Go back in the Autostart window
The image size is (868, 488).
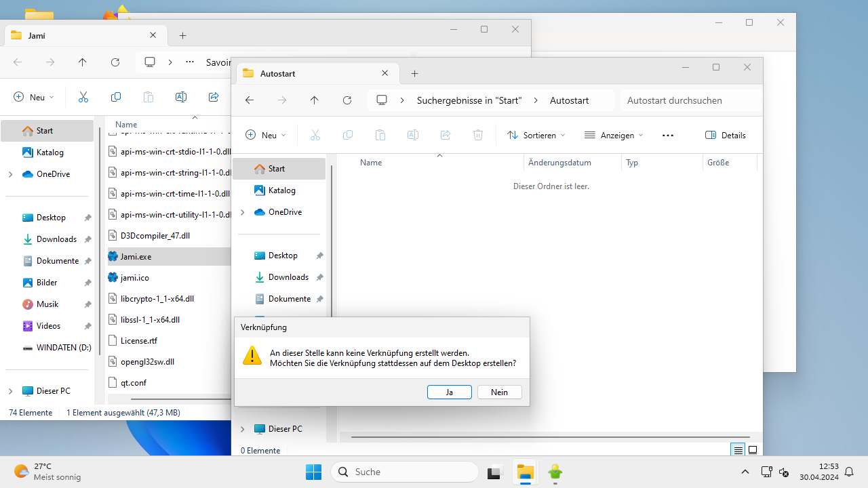pyautogui.click(x=250, y=100)
